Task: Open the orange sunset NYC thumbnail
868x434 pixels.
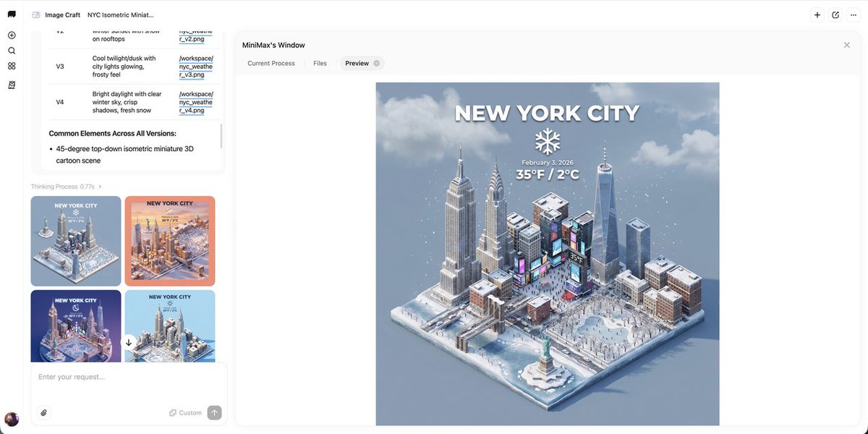Action: point(170,241)
